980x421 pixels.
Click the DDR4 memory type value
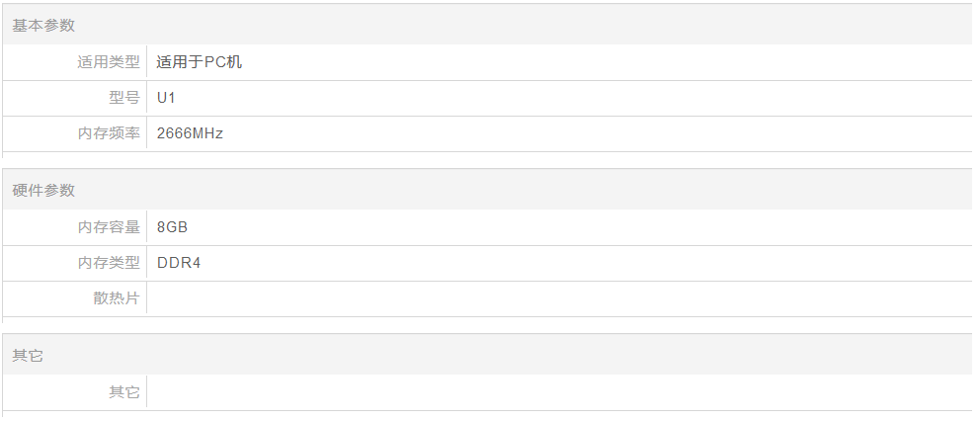point(179,263)
